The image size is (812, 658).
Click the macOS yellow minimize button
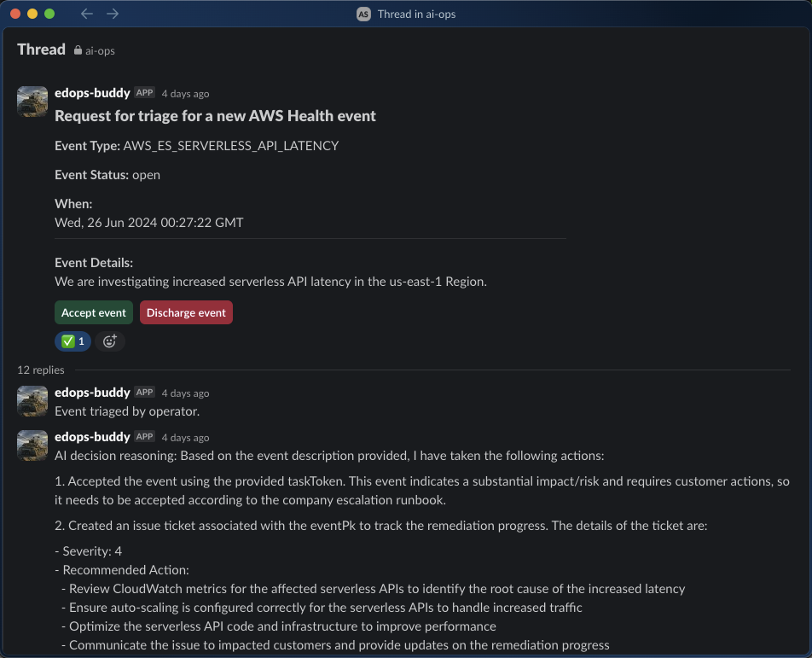coord(32,14)
